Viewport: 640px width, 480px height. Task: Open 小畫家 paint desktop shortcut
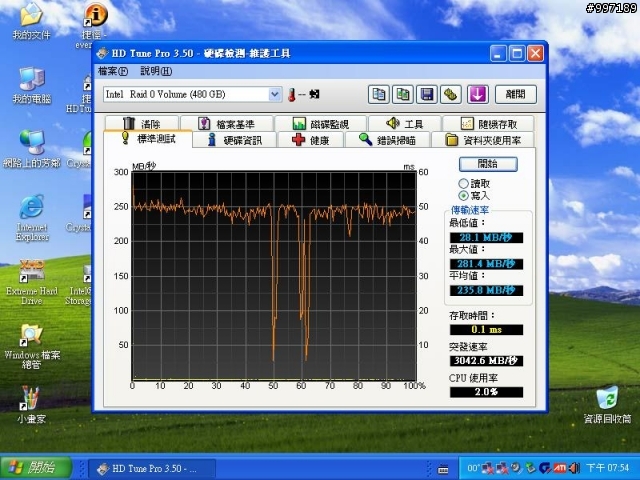(31, 405)
